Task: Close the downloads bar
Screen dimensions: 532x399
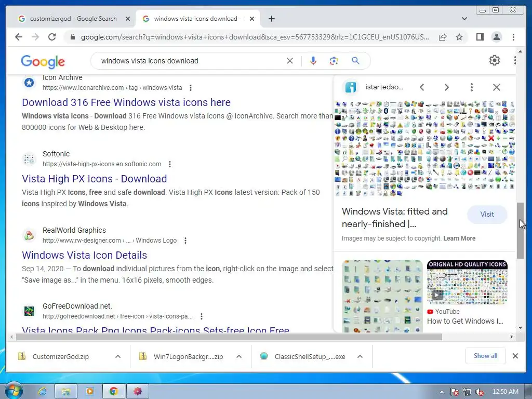Action: (515, 356)
